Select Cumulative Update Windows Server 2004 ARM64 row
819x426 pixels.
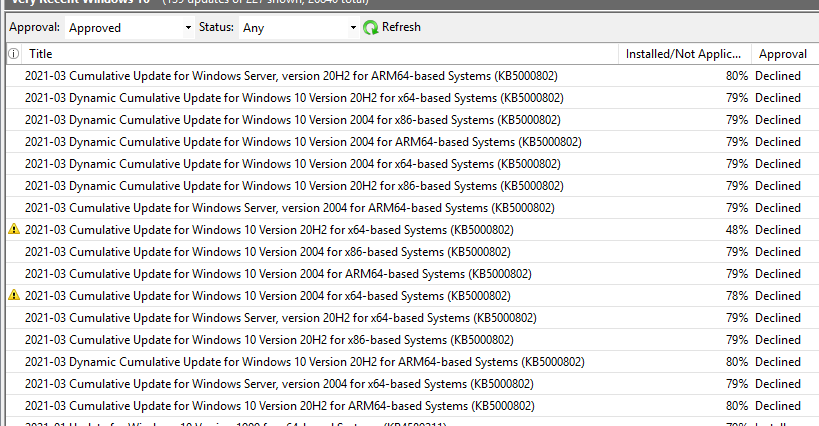413,207
